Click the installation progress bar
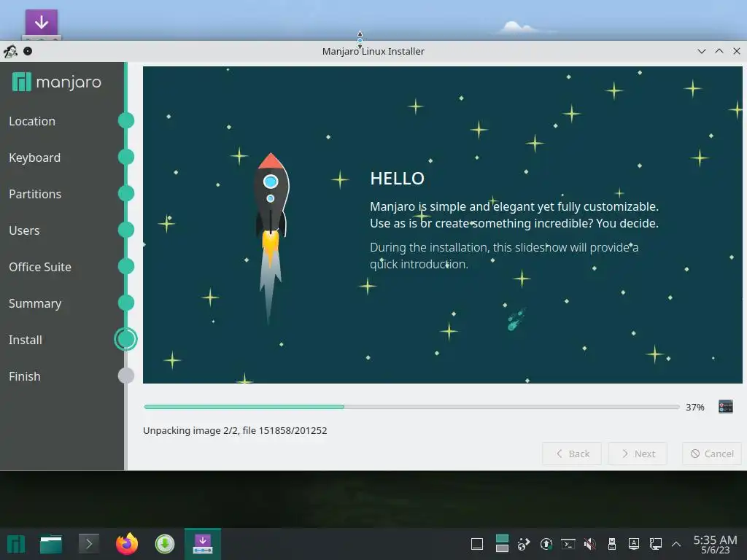Viewport: 747px width, 560px height. click(x=411, y=407)
